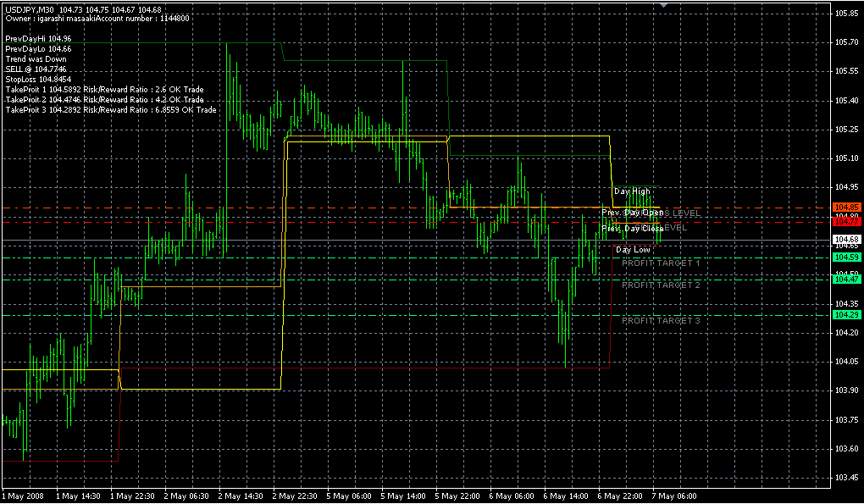Image resolution: width=864 pixels, height=504 pixels.
Task: Click the Day High label
Action: click(x=632, y=191)
